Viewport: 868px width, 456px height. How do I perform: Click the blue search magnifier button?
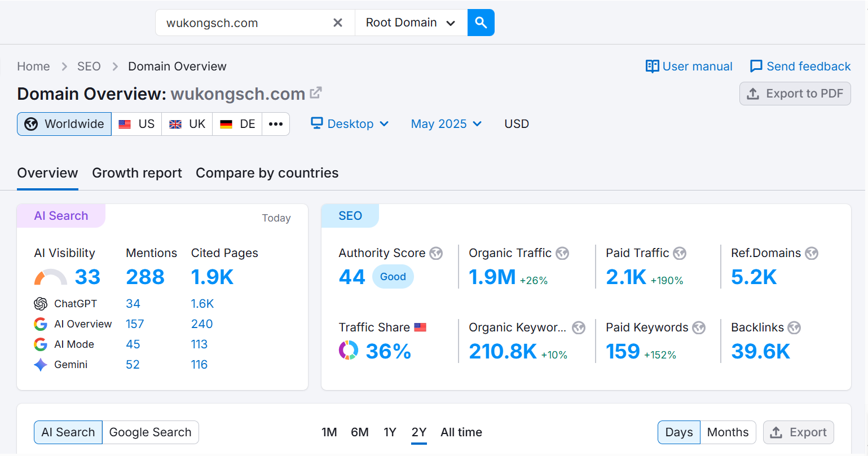(x=481, y=23)
